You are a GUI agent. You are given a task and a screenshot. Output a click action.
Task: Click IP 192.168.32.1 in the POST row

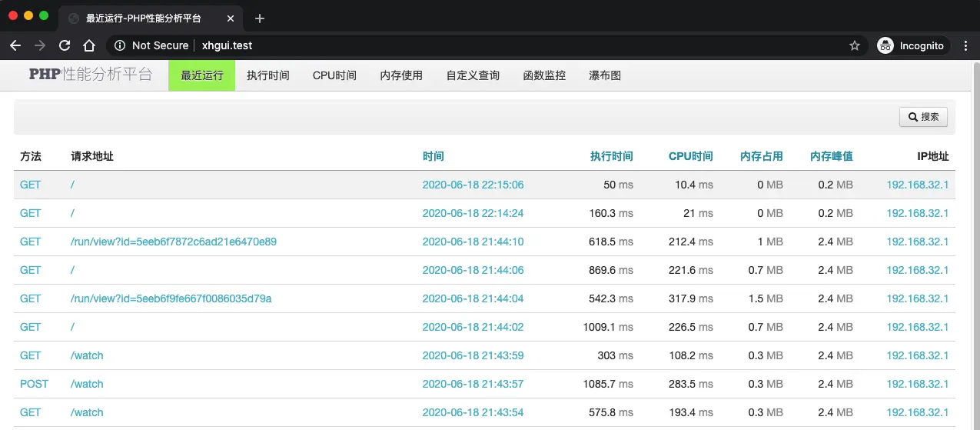click(918, 384)
